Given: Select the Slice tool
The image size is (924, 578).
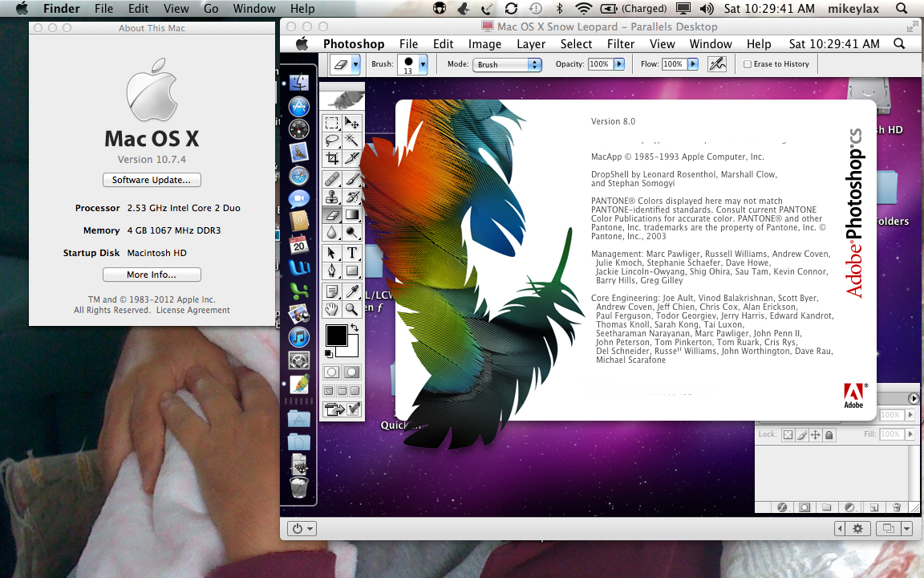Looking at the screenshot, I should [352, 158].
